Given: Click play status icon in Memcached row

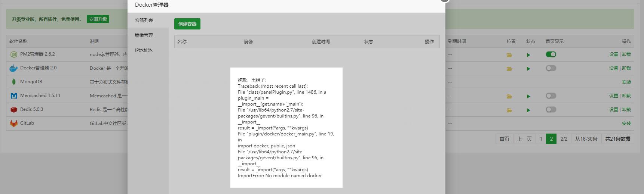Looking at the screenshot, I should point(528,96).
